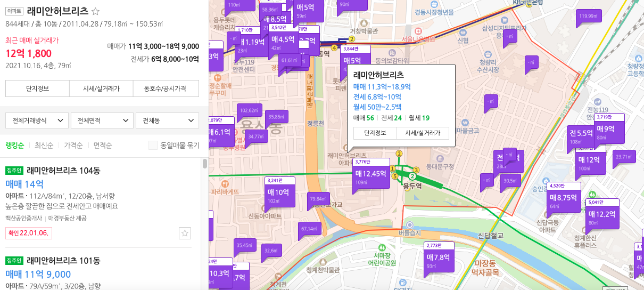Open the 래미안허브리츠 101동 listing title
Screen dimensions: 644x290
pos(63,261)
